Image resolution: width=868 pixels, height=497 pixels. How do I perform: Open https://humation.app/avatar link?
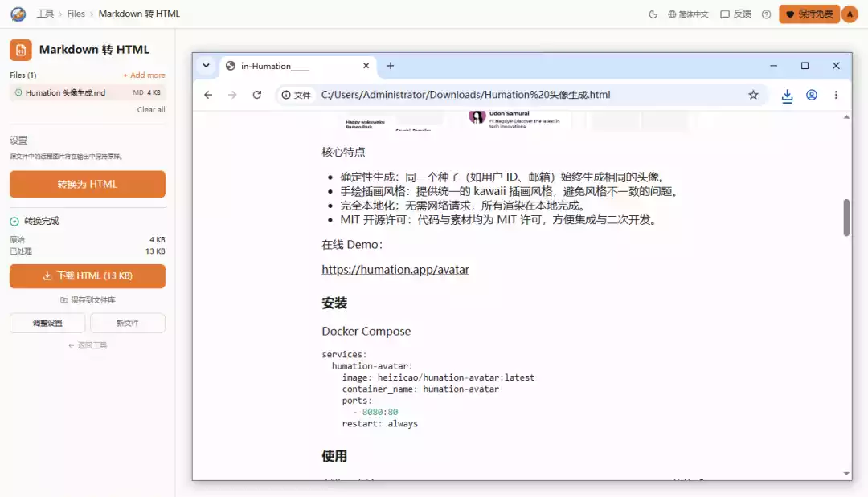click(395, 270)
